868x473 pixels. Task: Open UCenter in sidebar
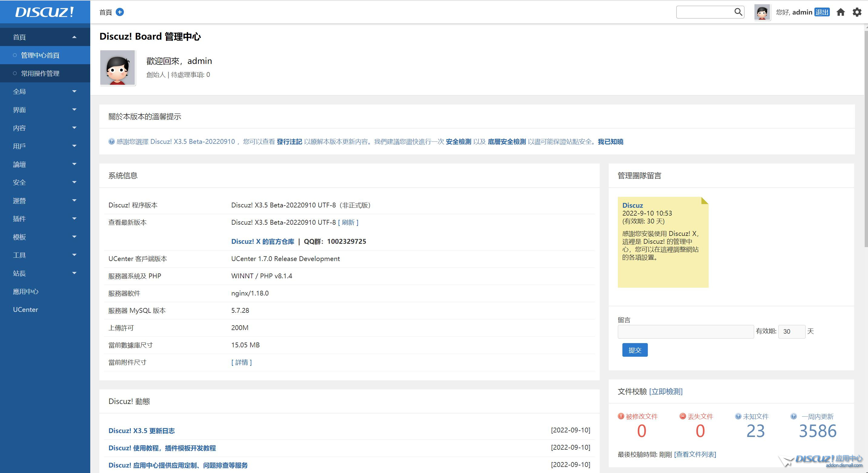pos(25,309)
